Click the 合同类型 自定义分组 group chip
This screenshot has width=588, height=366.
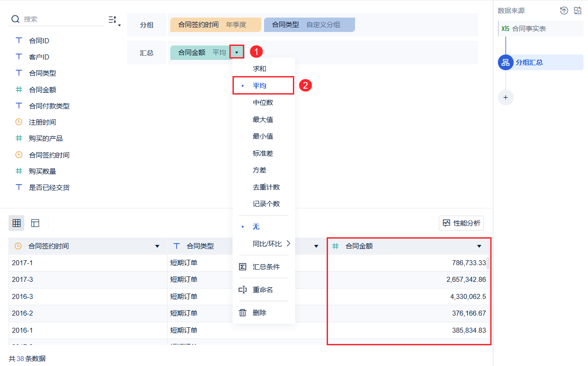(310, 25)
